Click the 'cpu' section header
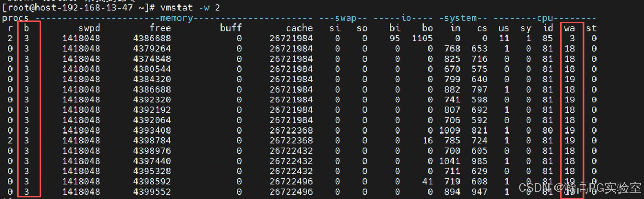 pos(545,18)
